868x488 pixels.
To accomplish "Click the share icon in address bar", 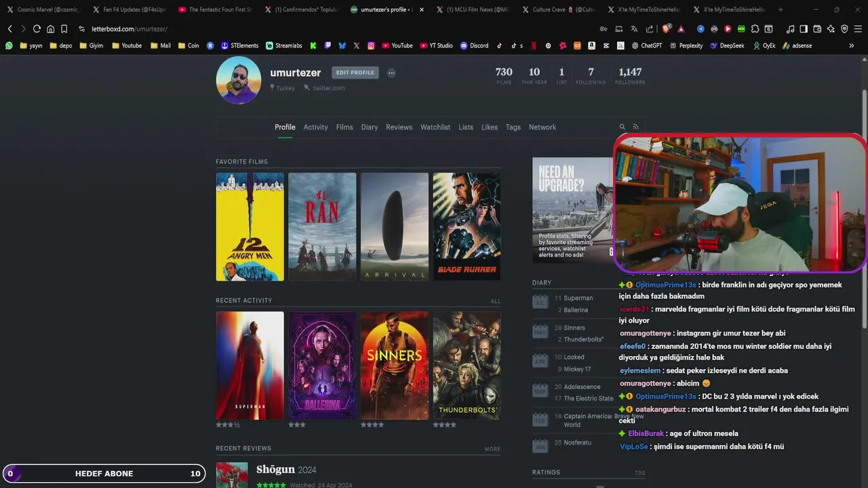I will click(650, 29).
